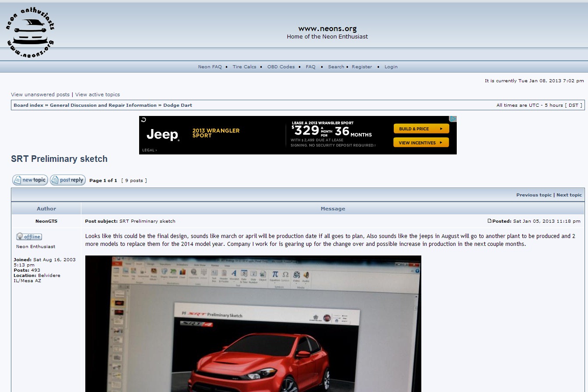Image resolution: width=588 pixels, height=392 pixels.
Task: Click the www.neons.org site title
Action: click(327, 29)
